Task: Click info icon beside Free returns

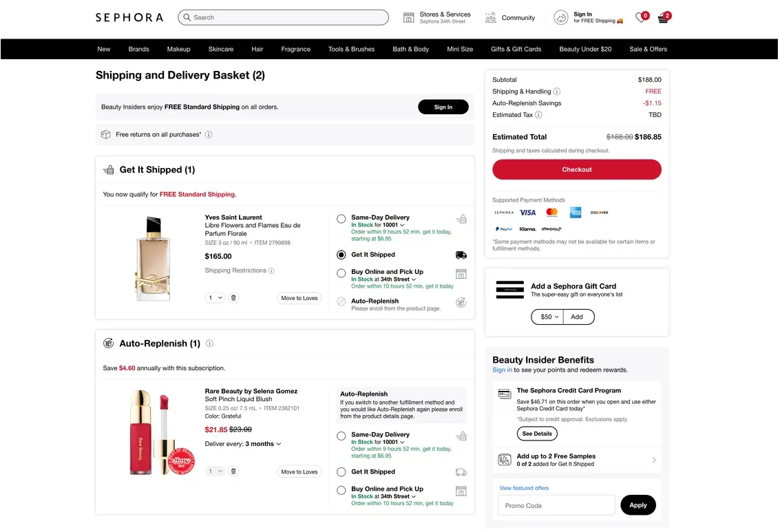Action: click(209, 134)
